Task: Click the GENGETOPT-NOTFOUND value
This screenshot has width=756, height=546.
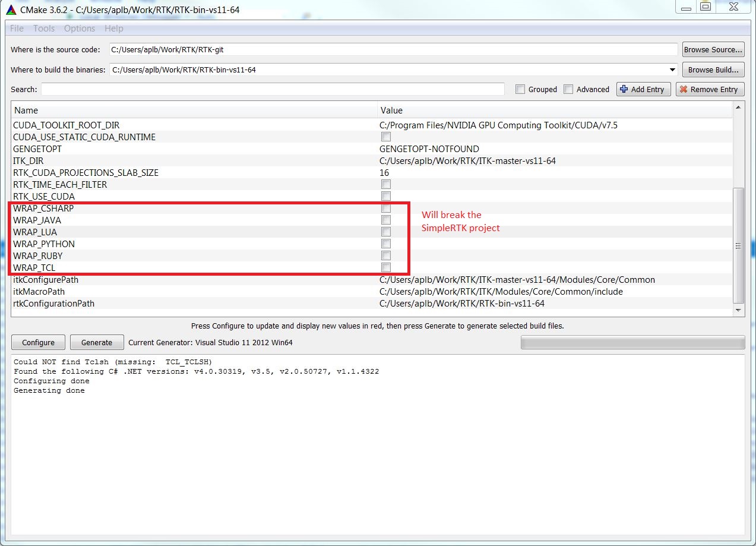Action: [429, 149]
